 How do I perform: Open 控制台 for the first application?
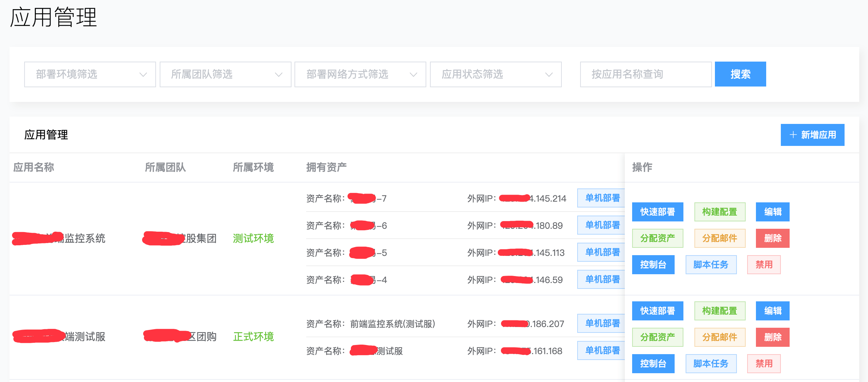pos(653,265)
